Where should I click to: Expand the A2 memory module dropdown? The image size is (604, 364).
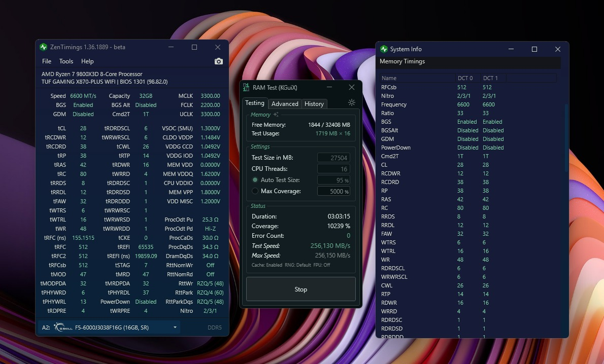click(x=175, y=327)
